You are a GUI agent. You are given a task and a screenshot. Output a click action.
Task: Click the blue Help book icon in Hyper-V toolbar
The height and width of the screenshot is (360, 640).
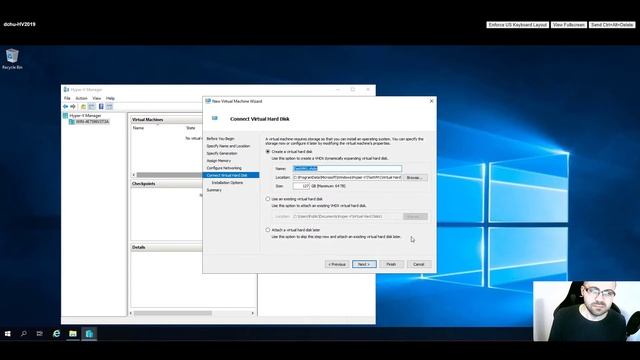click(101, 107)
